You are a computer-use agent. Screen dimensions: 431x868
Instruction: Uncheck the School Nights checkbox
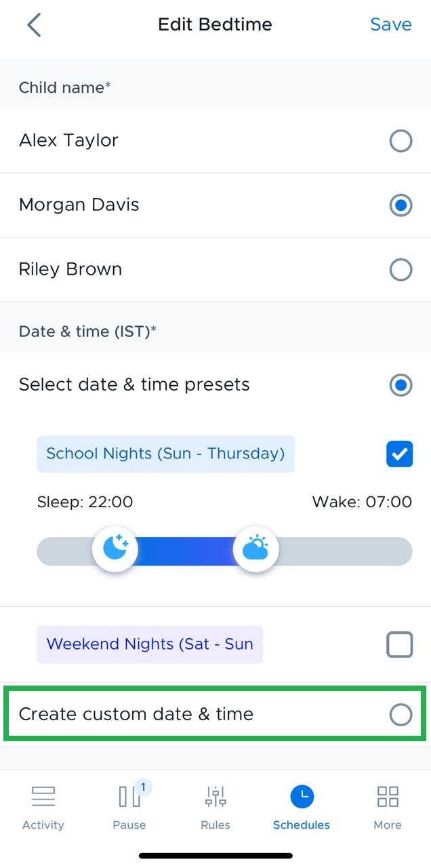[x=399, y=454]
